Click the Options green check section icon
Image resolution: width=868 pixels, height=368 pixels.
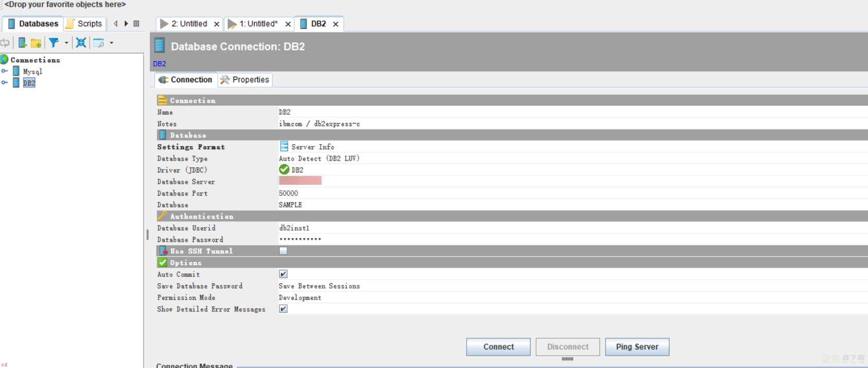tap(163, 262)
